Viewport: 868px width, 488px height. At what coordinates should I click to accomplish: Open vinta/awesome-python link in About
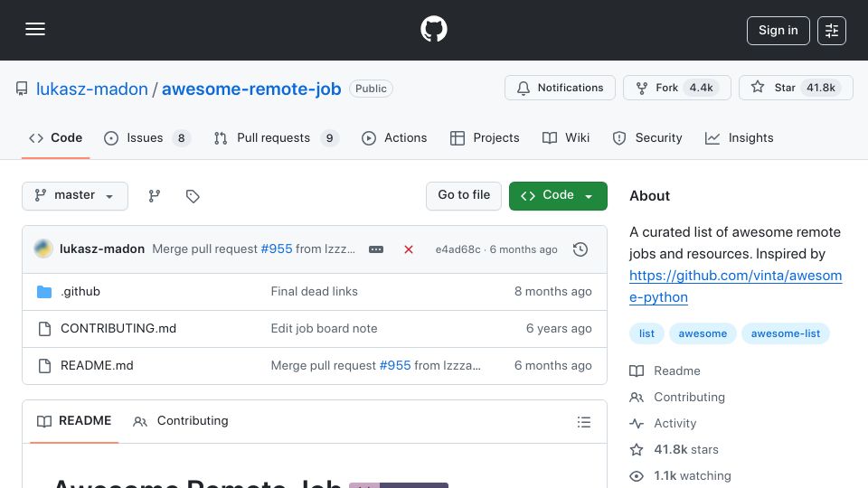point(735,286)
